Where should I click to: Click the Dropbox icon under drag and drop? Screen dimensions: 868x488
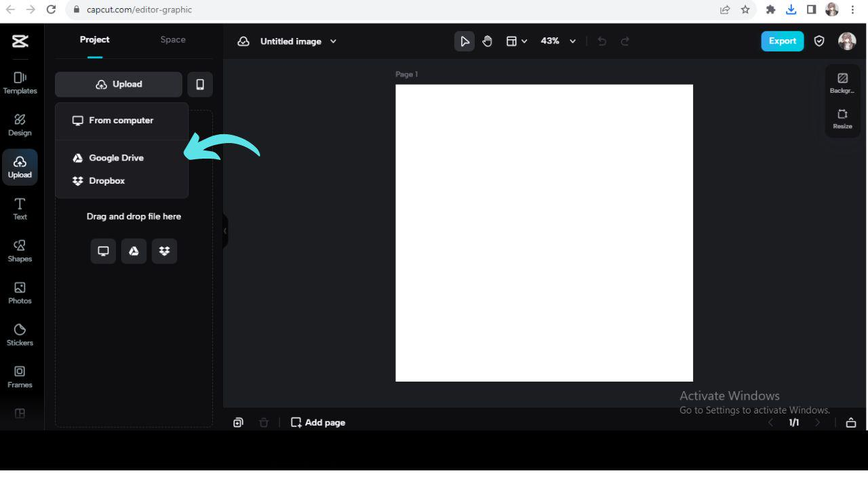tap(164, 251)
